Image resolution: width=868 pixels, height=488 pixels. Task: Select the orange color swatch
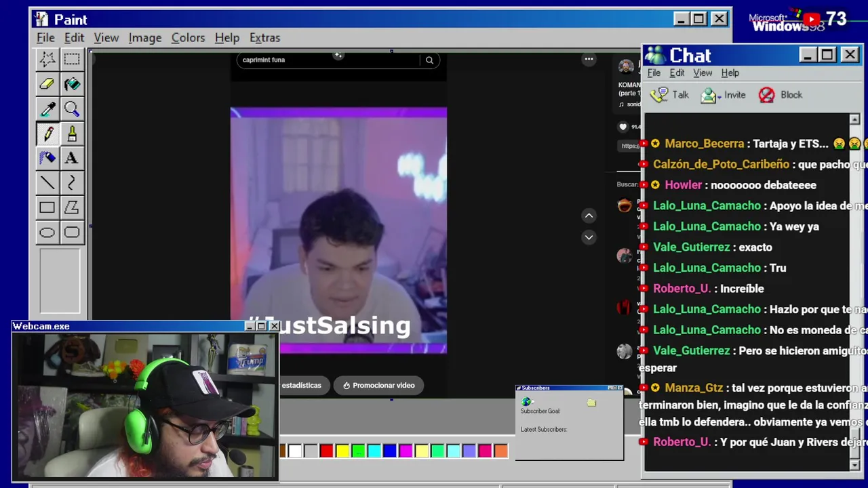(x=500, y=451)
